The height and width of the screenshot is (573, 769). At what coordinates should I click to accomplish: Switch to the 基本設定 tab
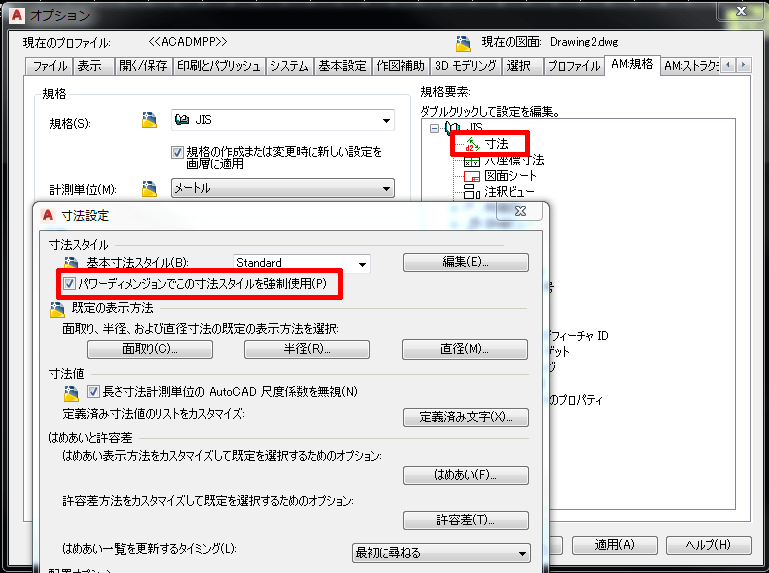coord(342,66)
